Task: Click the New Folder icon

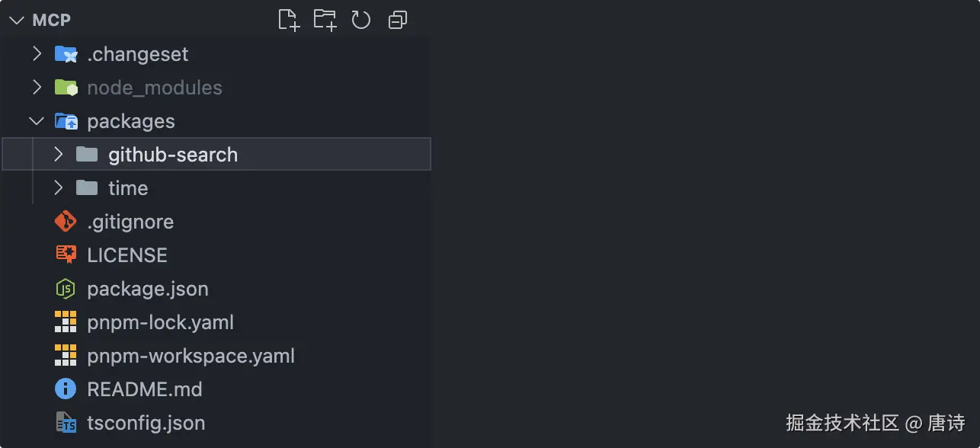Action: [x=325, y=20]
